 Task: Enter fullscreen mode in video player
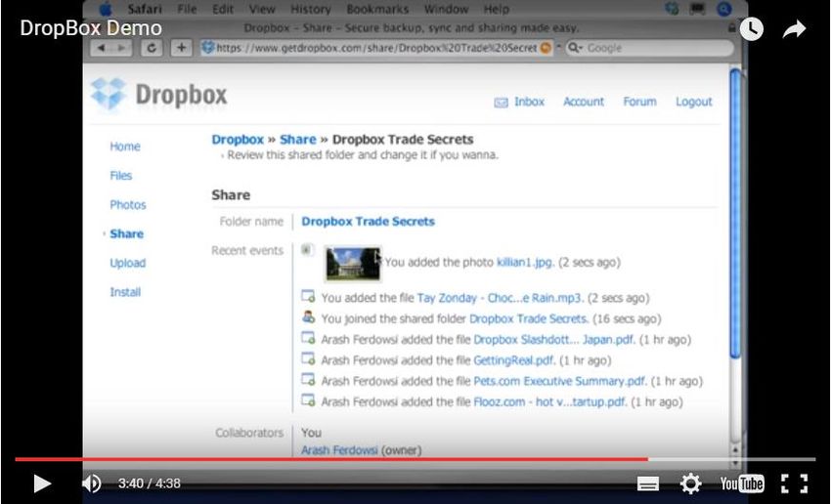tap(795, 483)
